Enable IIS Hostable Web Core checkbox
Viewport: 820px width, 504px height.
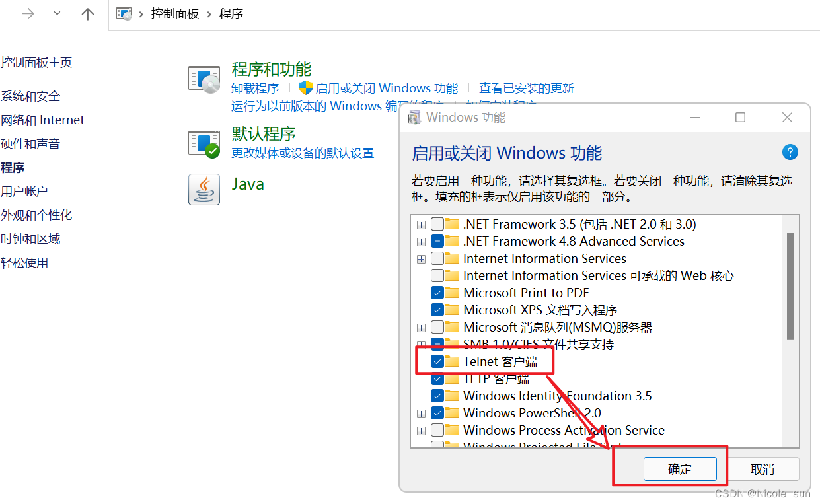(x=437, y=275)
